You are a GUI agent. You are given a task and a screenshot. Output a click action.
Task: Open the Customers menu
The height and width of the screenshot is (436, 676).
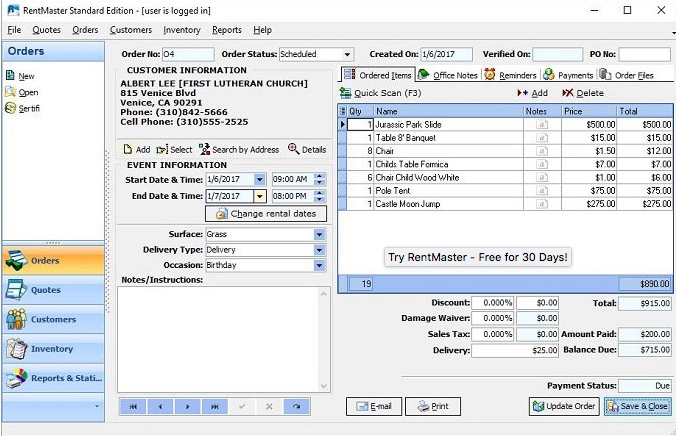point(131,30)
